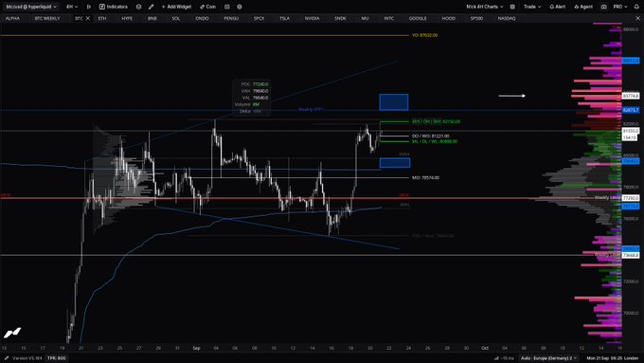
Task: Select the pencil drawing tool in toolbar
Action: point(152,7)
